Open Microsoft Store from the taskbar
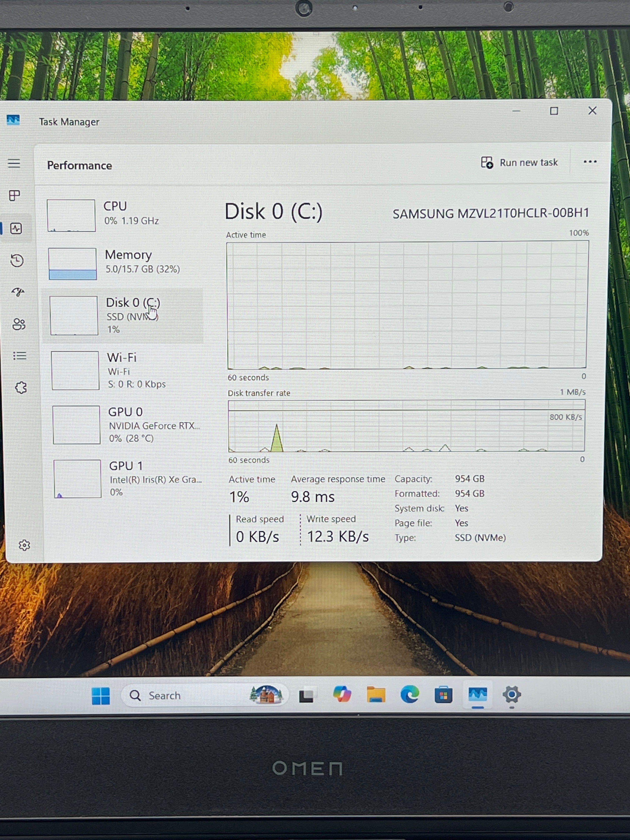 [x=443, y=695]
